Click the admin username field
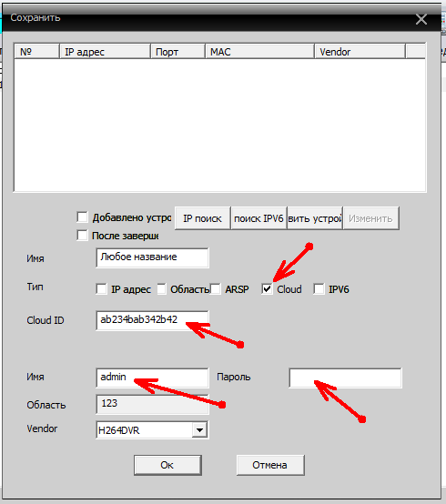The width and height of the screenshot is (446, 504). (x=152, y=378)
